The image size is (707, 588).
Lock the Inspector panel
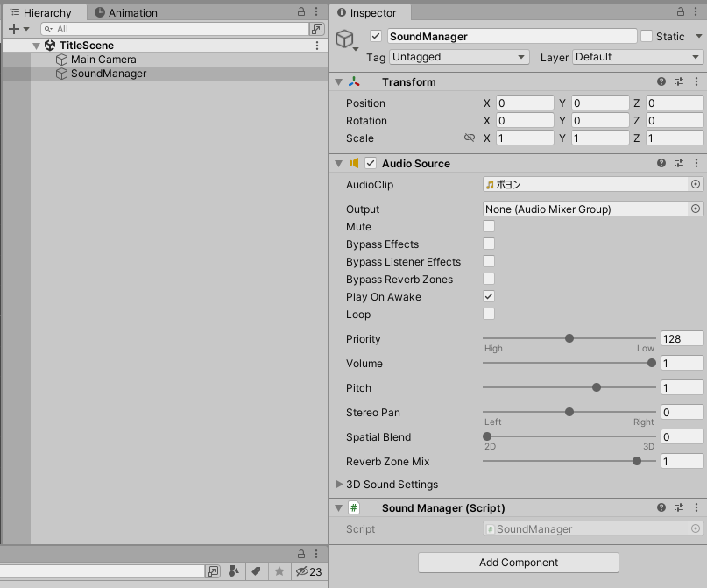(x=681, y=11)
